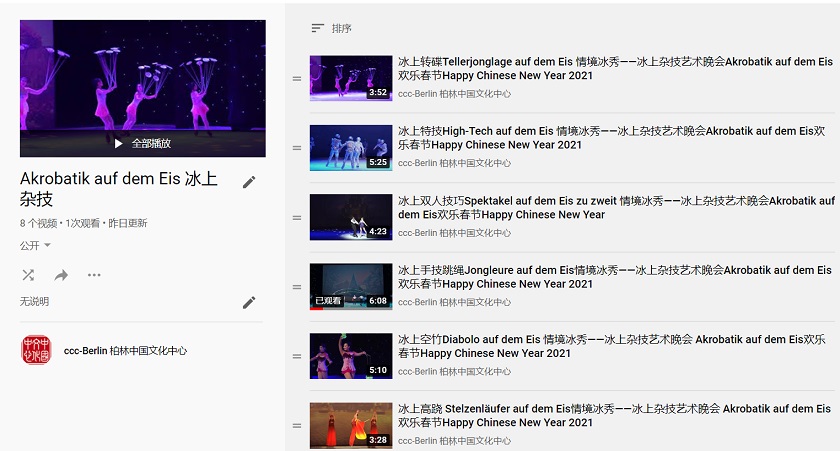The height and width of the screenshot is (451, 840).
Task: Open the High-Tech auf dem Eis video thumbnail
Action: (351, 148)
